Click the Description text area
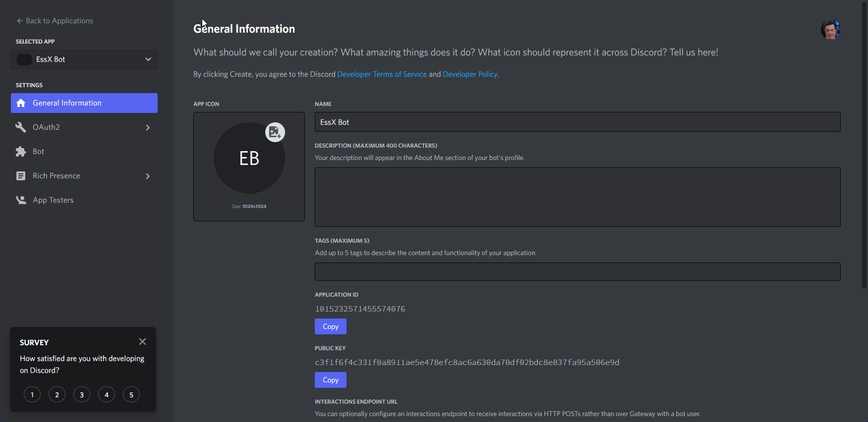 coord(578,197)
